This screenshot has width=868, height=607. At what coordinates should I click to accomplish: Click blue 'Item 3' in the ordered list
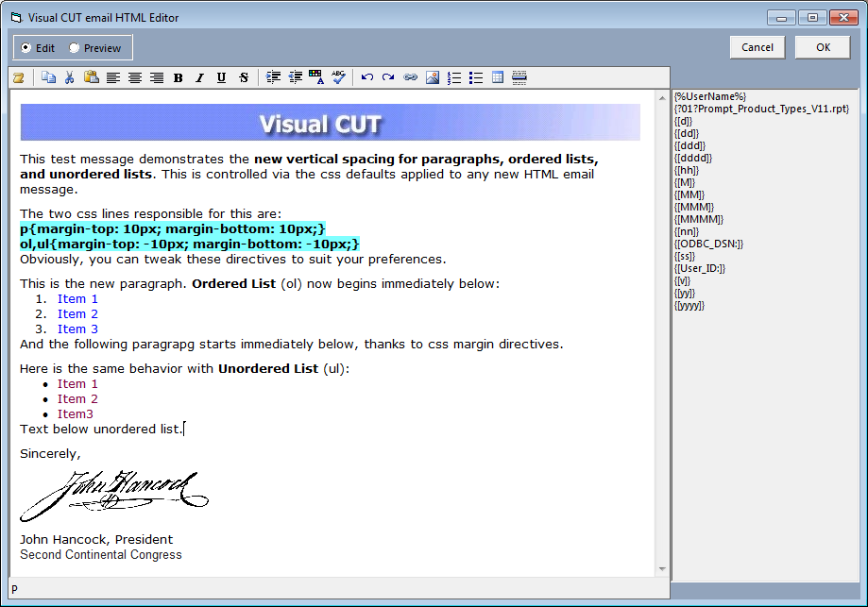click(77, 329)
